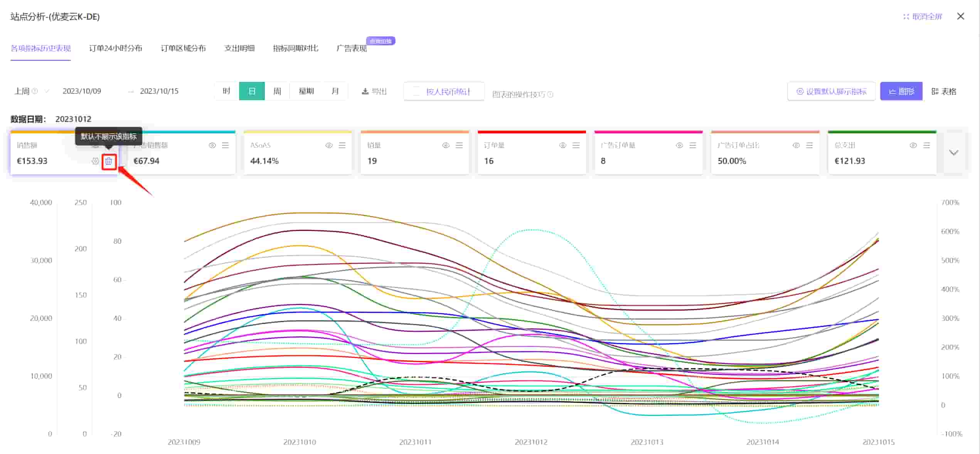
Task: Toggle visibility eye on the 销量 card
Action: pos(446,145)
